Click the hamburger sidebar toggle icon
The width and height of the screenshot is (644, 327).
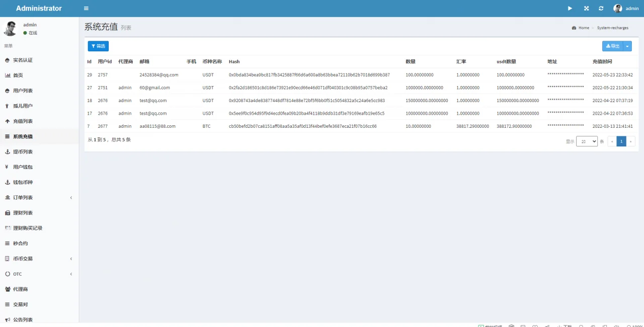tap(86, 9)
